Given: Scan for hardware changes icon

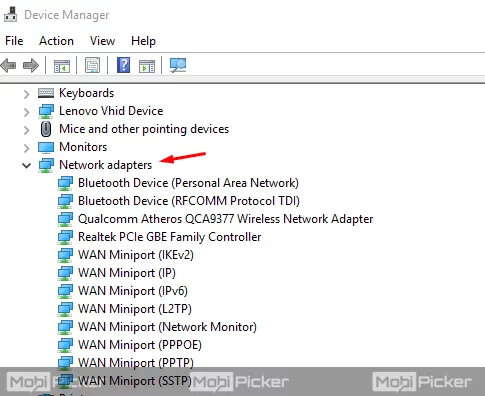Looking at the screenshot, I should [178, 65].
